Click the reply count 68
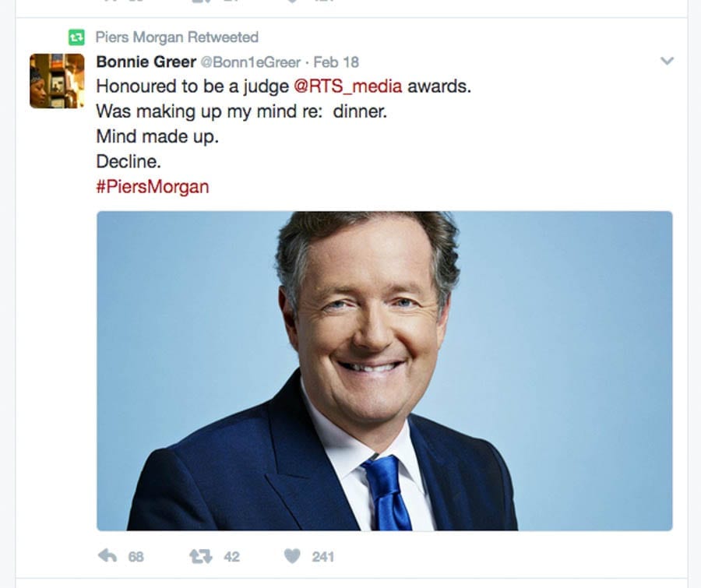 136,557
